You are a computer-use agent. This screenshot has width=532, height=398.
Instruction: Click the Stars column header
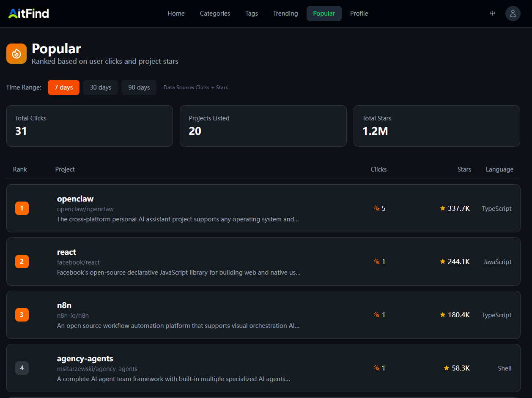tap(464, 169)
